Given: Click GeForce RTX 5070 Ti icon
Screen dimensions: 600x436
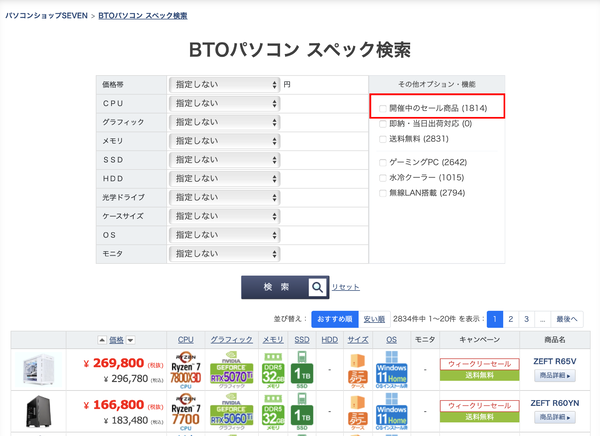Looking at the screenshot, I should [232, 370].
